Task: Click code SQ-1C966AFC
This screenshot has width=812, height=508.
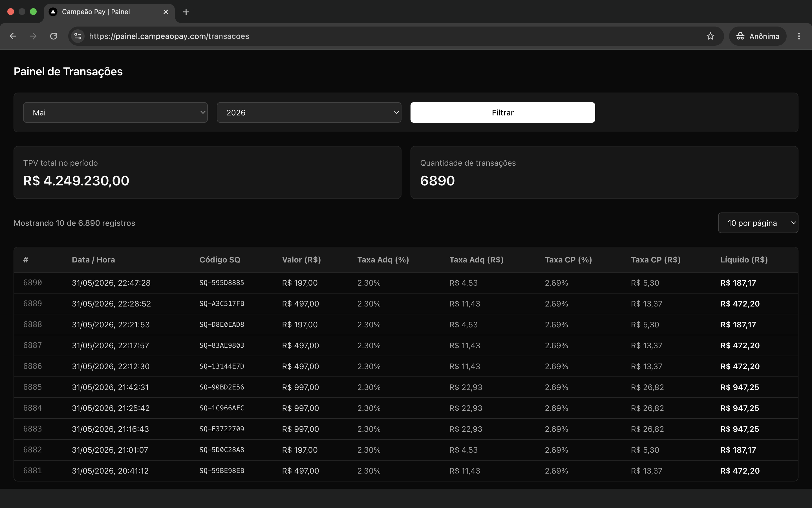Action: point(222,408)
